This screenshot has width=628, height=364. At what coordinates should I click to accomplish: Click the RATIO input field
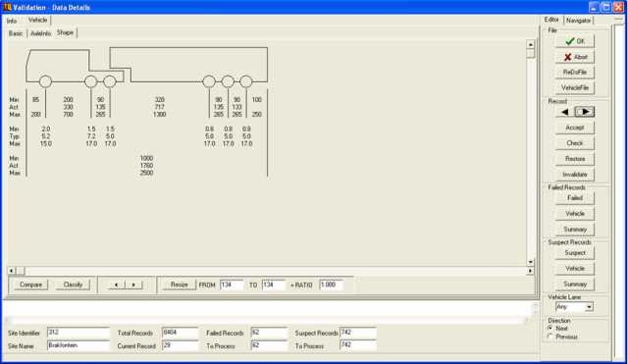[331, 285]
